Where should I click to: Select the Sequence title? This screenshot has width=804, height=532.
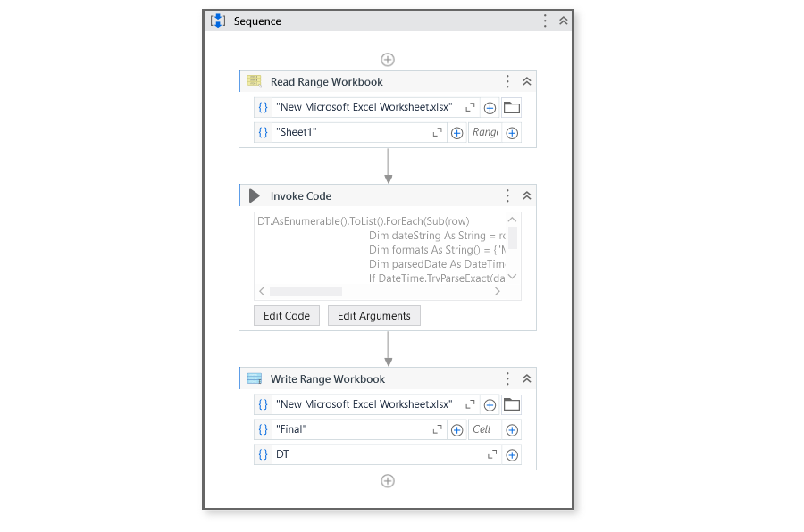point(257,21)
